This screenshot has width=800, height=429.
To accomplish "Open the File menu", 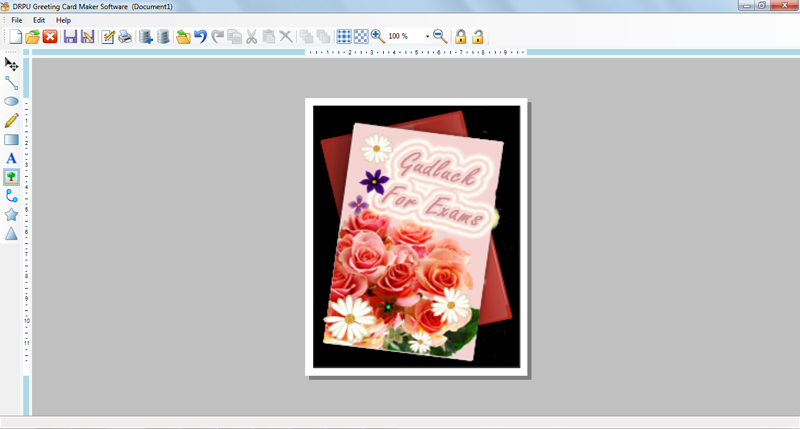I will pyautogui.click(x=17, y=20).
